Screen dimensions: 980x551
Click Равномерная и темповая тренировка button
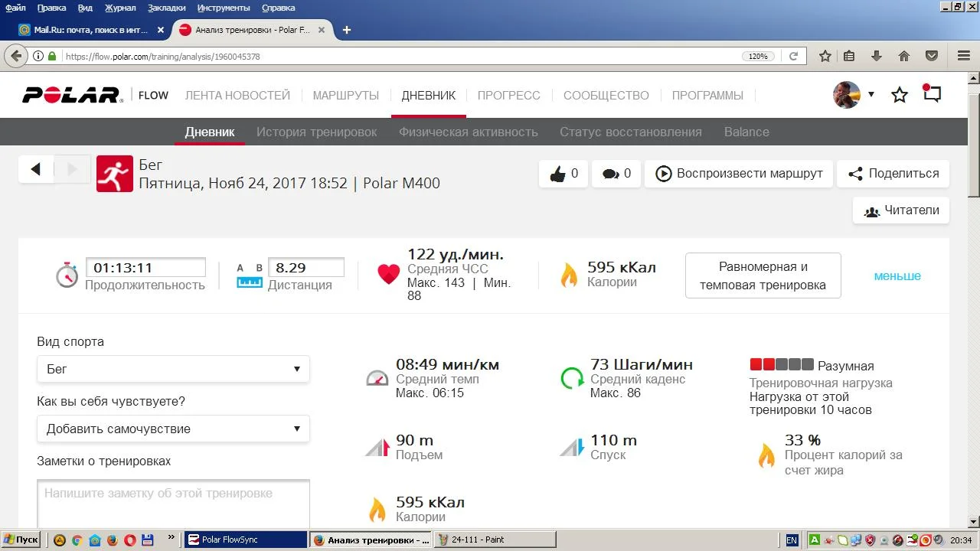(x=763, y=275)
